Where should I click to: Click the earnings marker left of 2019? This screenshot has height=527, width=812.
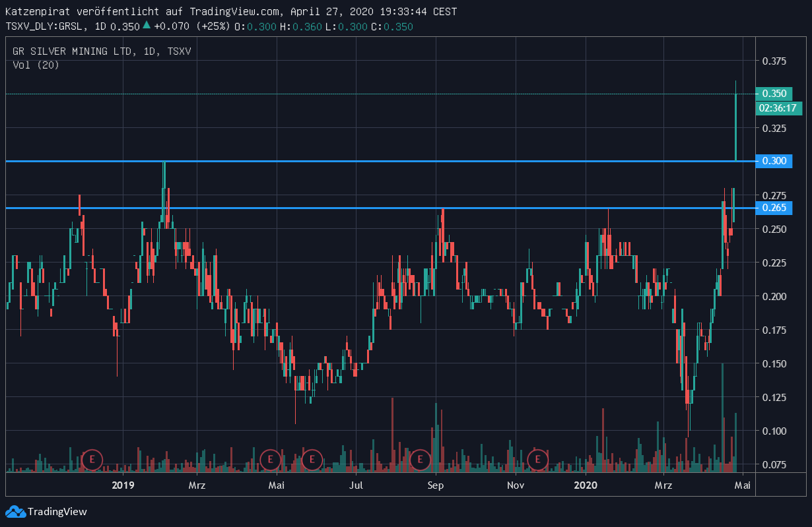(92, 458)
